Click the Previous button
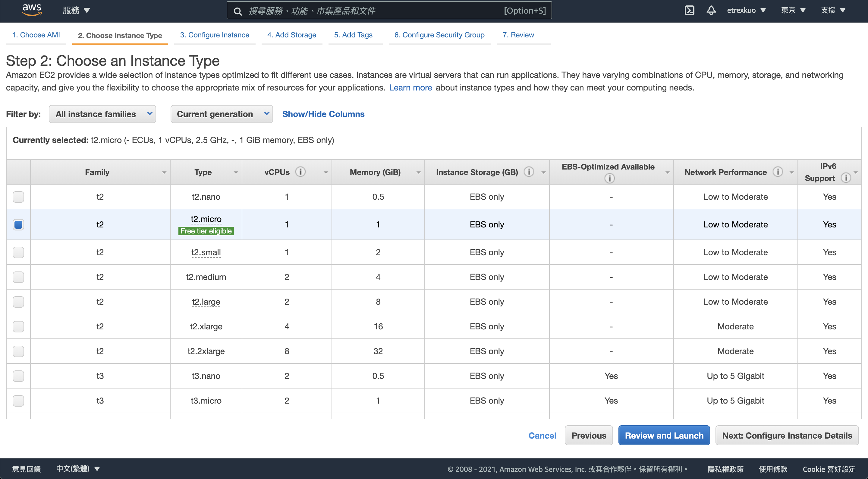 tap(589, 435)
